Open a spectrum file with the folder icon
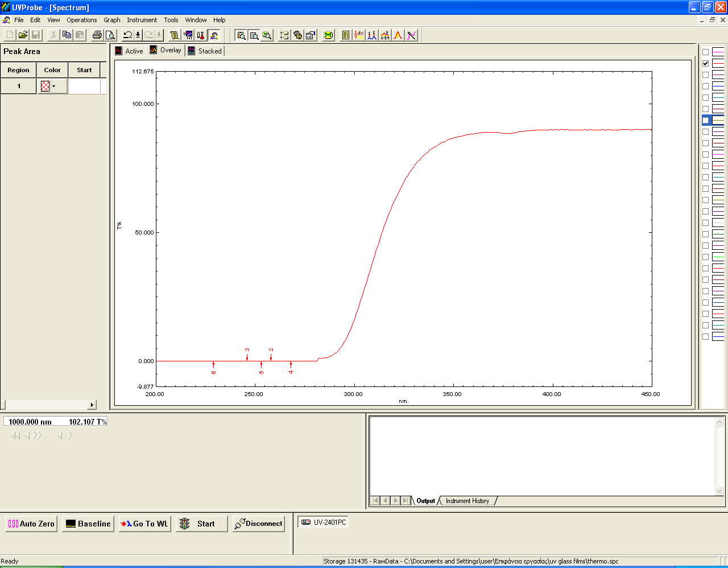This screenshot has width=728, height=568. (x=23, y=35)
